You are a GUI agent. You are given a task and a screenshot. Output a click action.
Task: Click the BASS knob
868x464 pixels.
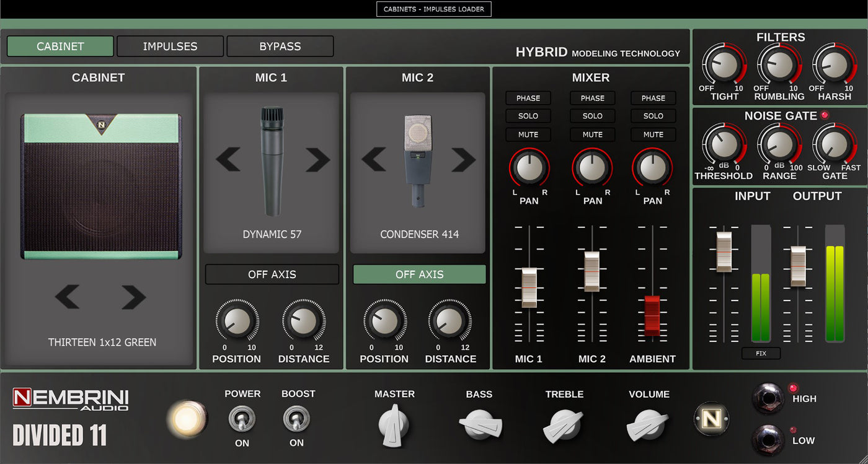(x=480, y=426)
